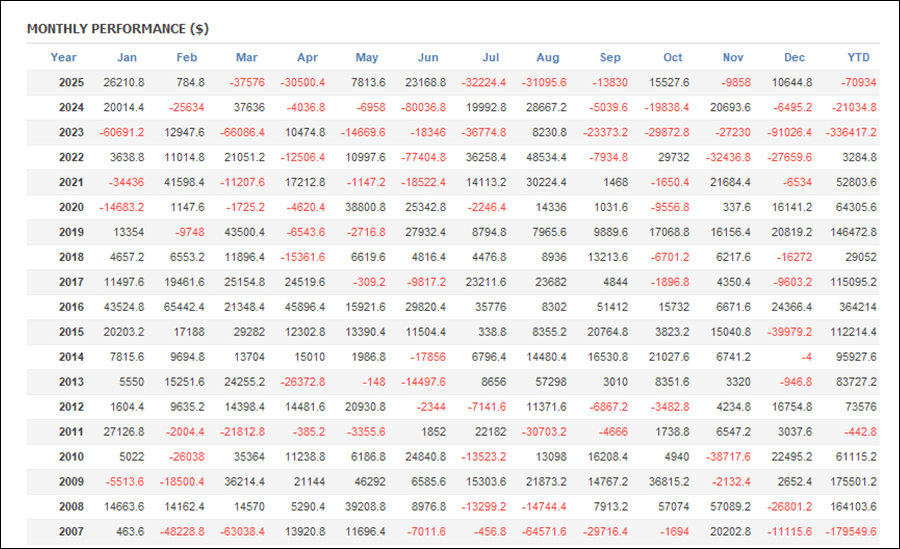Click the February 2016 value 65442.4

(185, 307)
